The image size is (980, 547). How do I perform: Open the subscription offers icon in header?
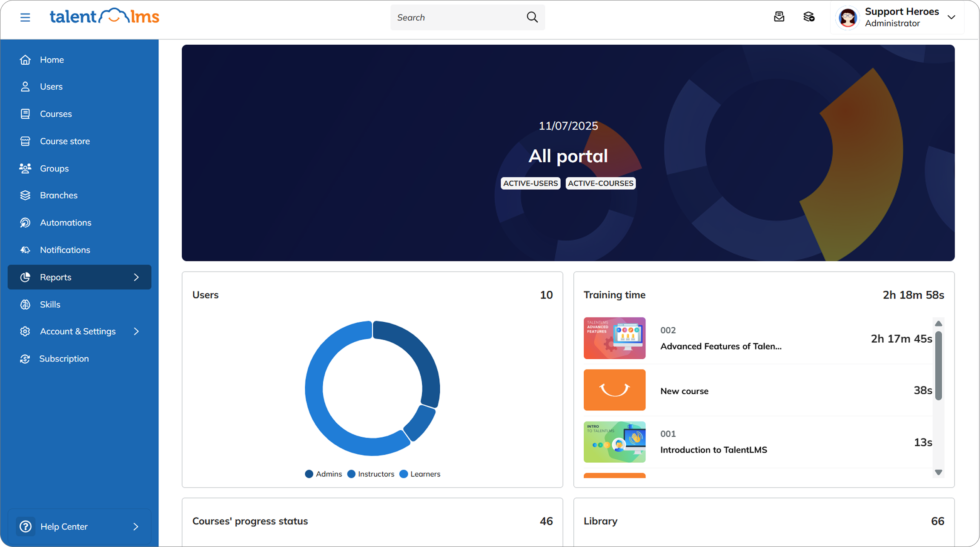point(809,17)
